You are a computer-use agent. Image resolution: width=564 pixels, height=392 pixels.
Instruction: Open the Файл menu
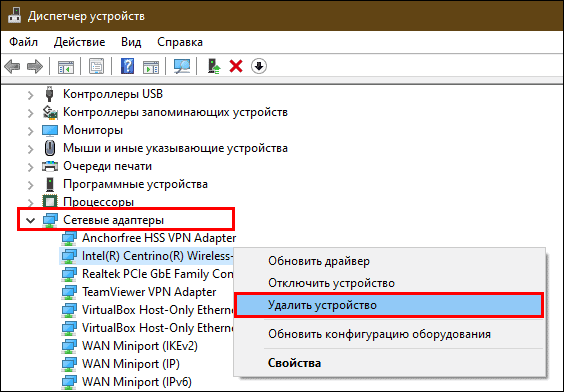pyautogui.click(x=23, y=42)
